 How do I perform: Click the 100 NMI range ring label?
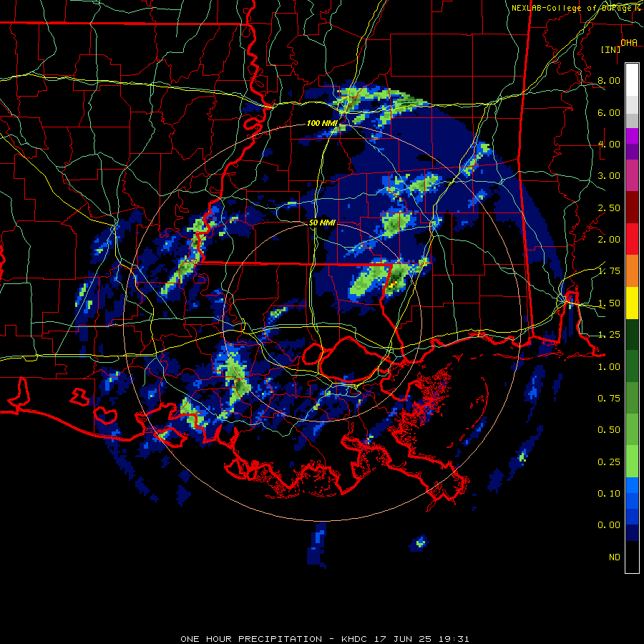321,123
